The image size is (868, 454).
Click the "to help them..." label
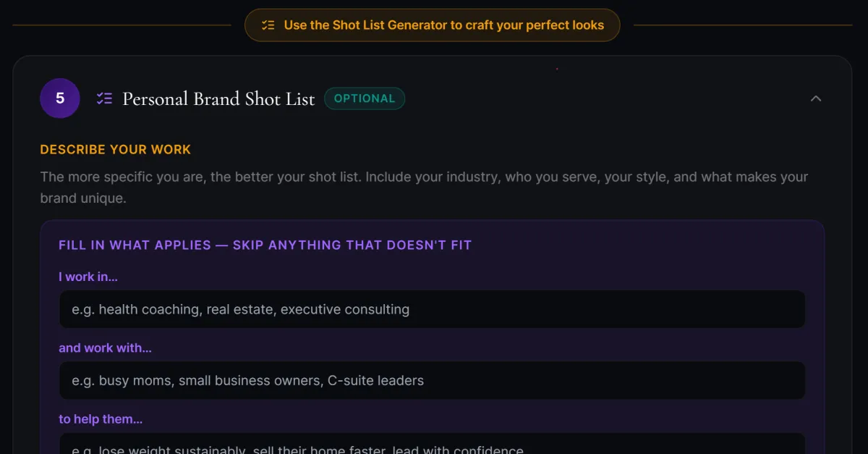point(101,419)
